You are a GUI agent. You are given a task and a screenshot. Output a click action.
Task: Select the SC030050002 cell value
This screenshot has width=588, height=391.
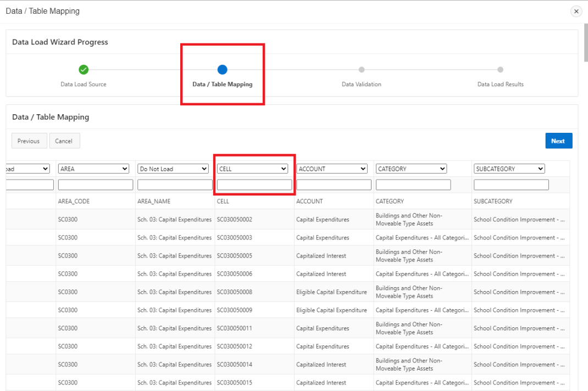[x=235, y=220]
